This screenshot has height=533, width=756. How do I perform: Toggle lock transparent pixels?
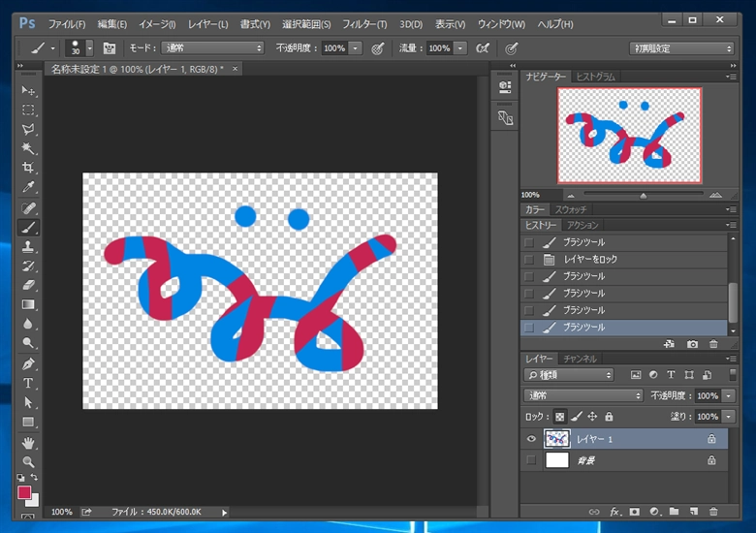click(560, 417)
